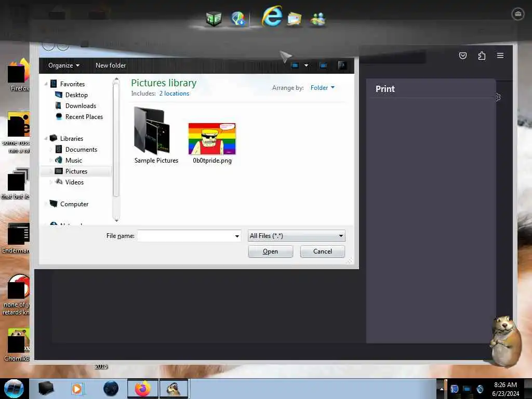
Task: Open the All Files type dropdown
Action: point(297,236)
